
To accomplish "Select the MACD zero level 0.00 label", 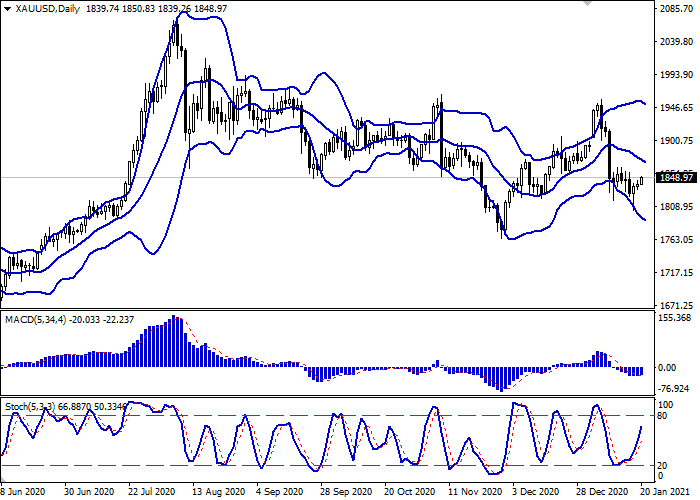I will pos(667,367).
